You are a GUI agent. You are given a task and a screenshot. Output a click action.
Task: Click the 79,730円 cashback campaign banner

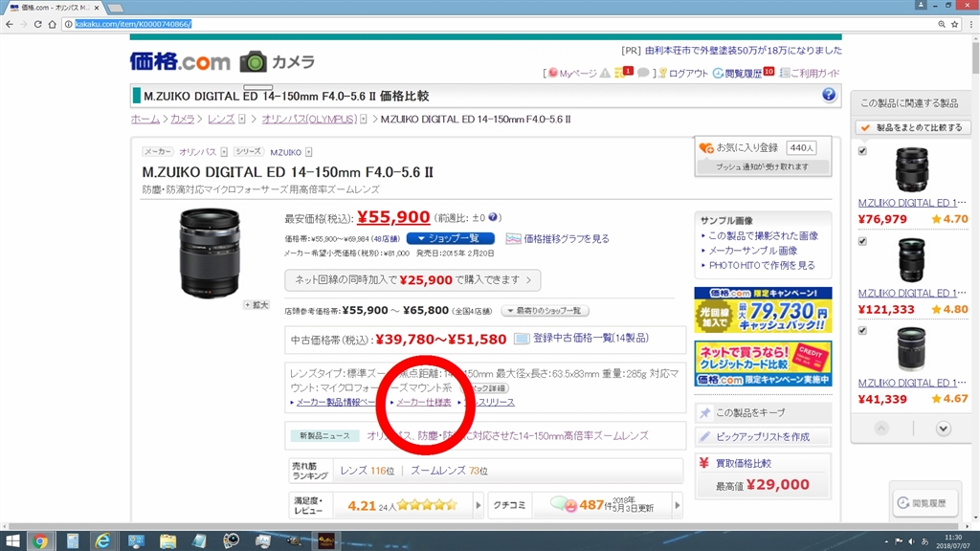click(x=763, y=309)
